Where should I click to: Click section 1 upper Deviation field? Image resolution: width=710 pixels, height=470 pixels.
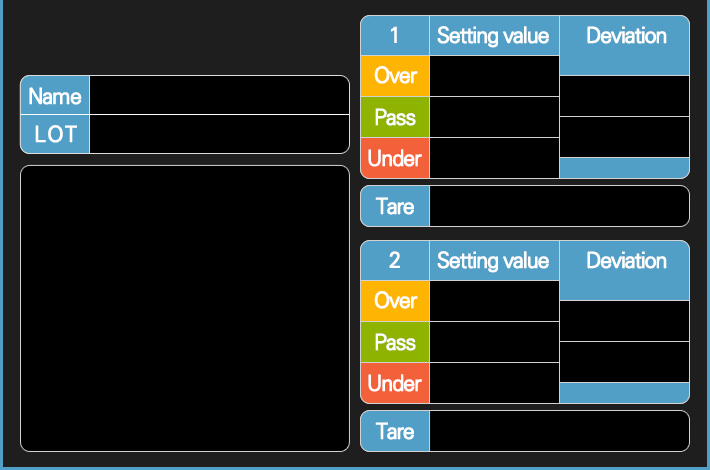pyautogui.click(x=624, y=96)
